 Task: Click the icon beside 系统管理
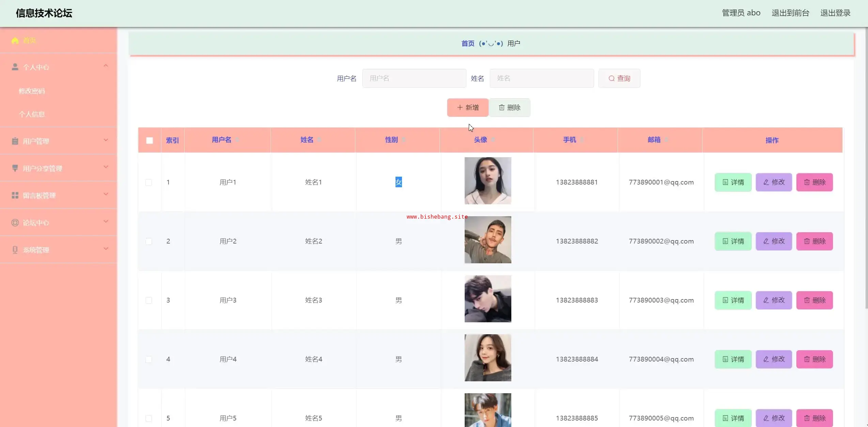tap(15, 250)
